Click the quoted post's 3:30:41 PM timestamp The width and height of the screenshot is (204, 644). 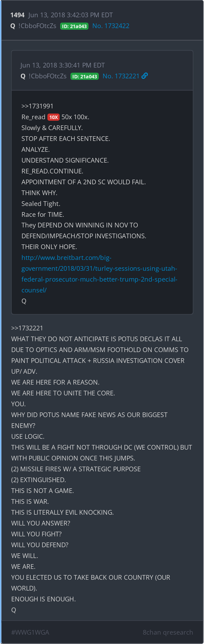(x=63, y=65)
